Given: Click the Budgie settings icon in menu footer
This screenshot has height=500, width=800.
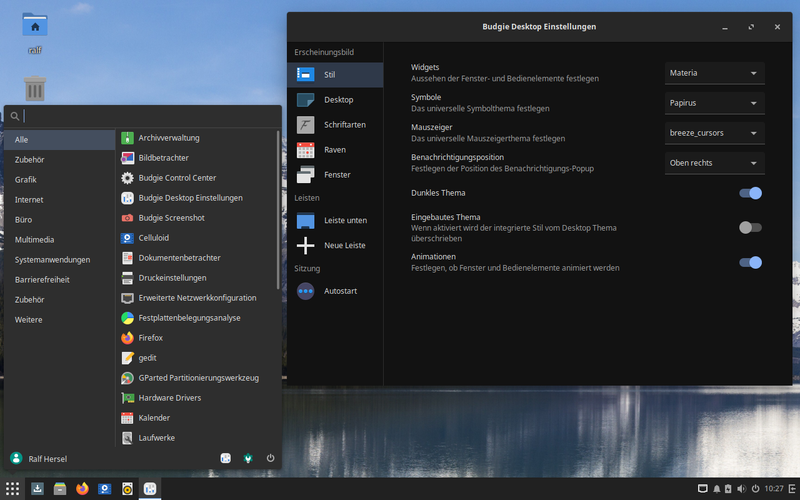Looking at the screenshot, I should (226, 458).
